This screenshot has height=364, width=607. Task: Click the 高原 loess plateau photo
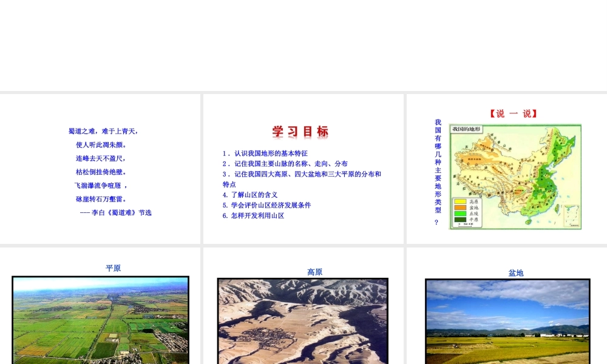point(303,321)
